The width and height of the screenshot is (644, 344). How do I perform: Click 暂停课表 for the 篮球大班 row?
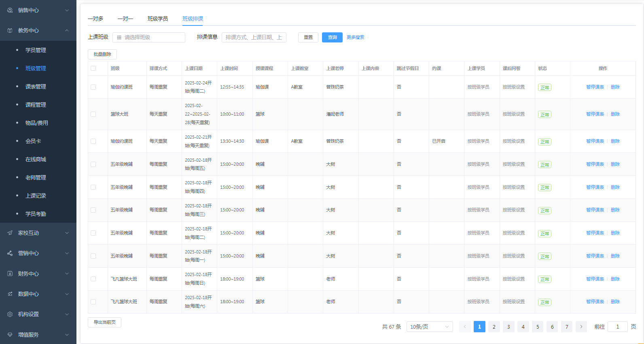595,114
